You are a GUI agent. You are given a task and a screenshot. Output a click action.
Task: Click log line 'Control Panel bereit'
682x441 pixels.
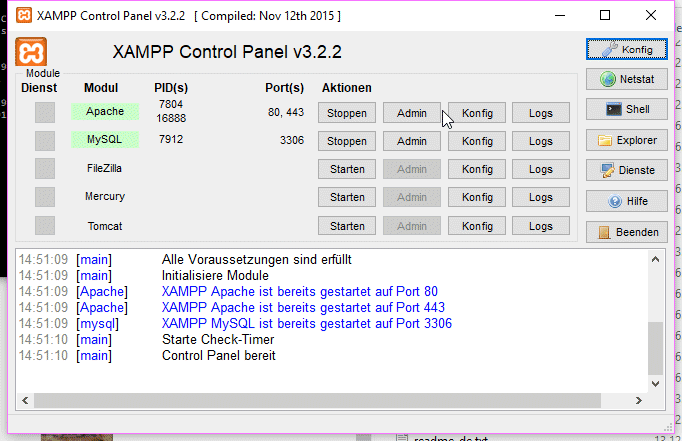click(x=219, y=355)
